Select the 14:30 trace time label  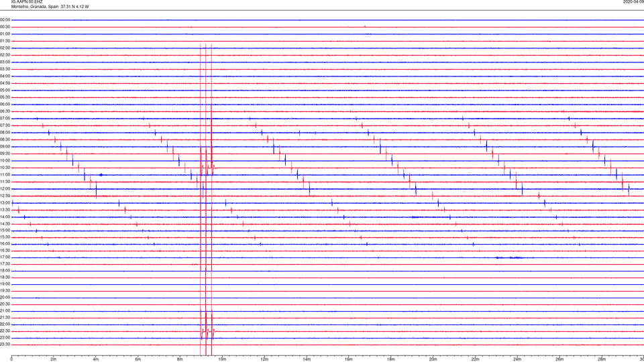point(5,224)
